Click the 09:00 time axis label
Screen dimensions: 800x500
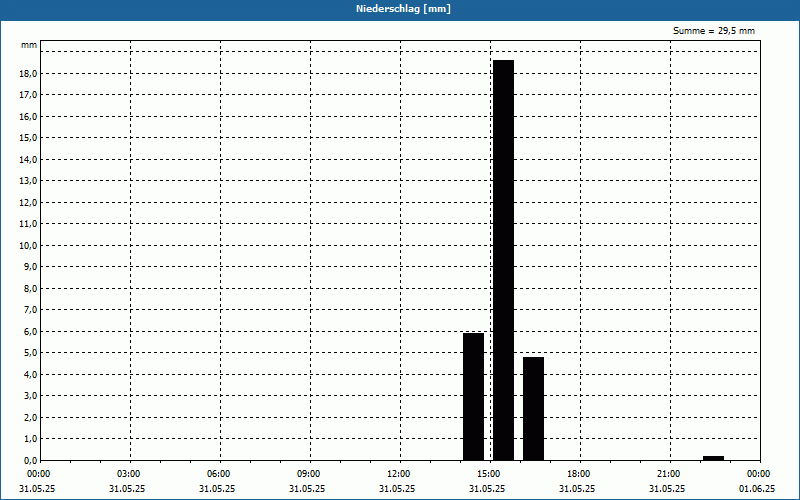tap(309, 474)
